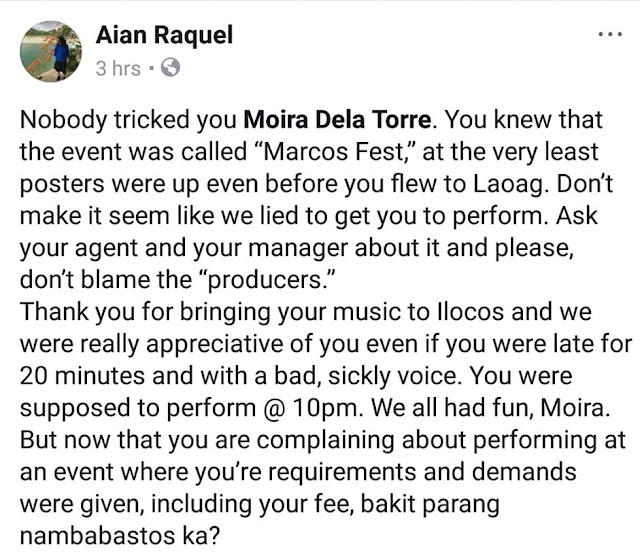Visit the Aian Raquel profile name link
This screenshot has height=560, width=640.
164,35
